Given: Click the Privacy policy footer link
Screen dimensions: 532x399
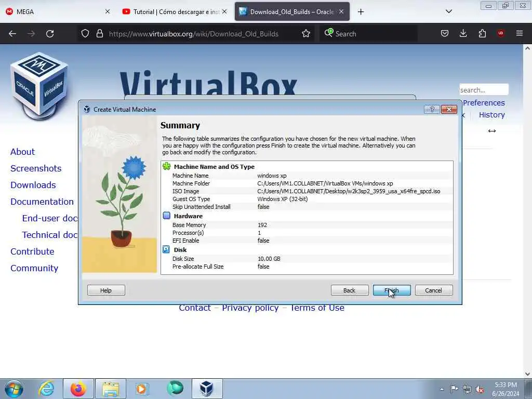Looking at the screenshot, I should [250, 308].
